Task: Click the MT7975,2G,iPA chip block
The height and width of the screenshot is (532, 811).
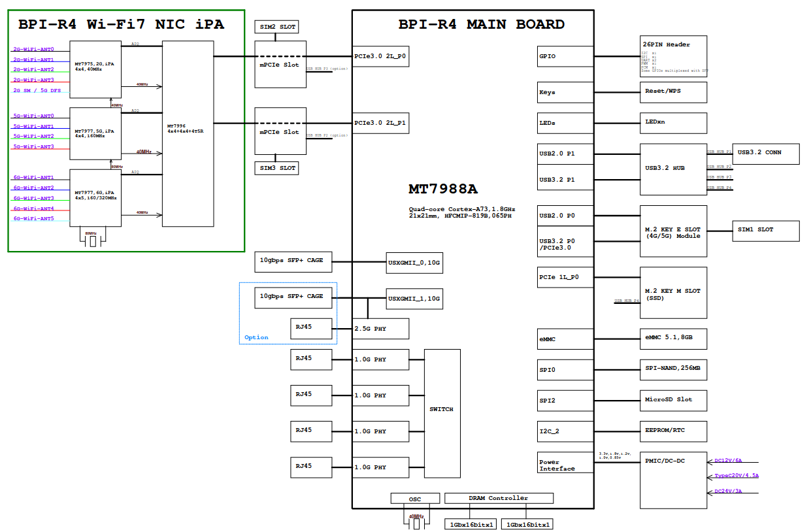Action: (95, 70)
